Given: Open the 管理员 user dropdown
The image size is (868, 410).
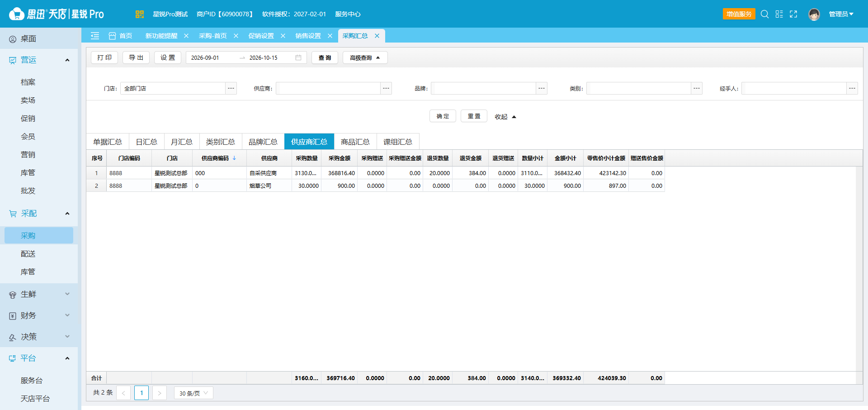Looking at the screenshot, I should point(841,14).
